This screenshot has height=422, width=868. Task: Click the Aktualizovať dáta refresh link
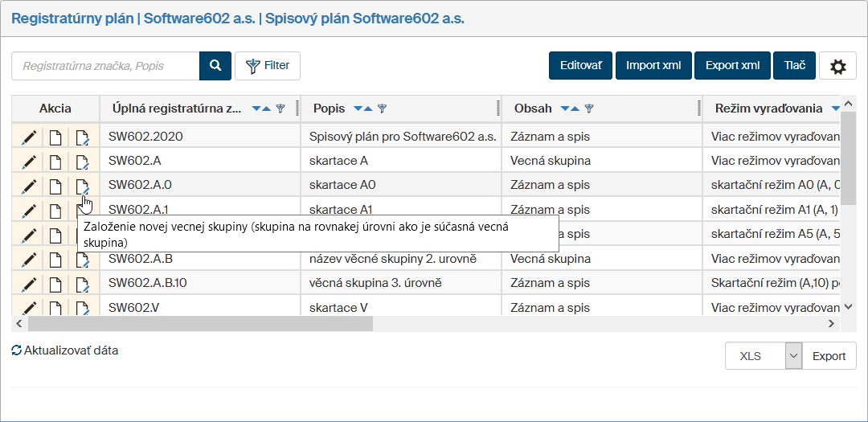tap(65, 350)
